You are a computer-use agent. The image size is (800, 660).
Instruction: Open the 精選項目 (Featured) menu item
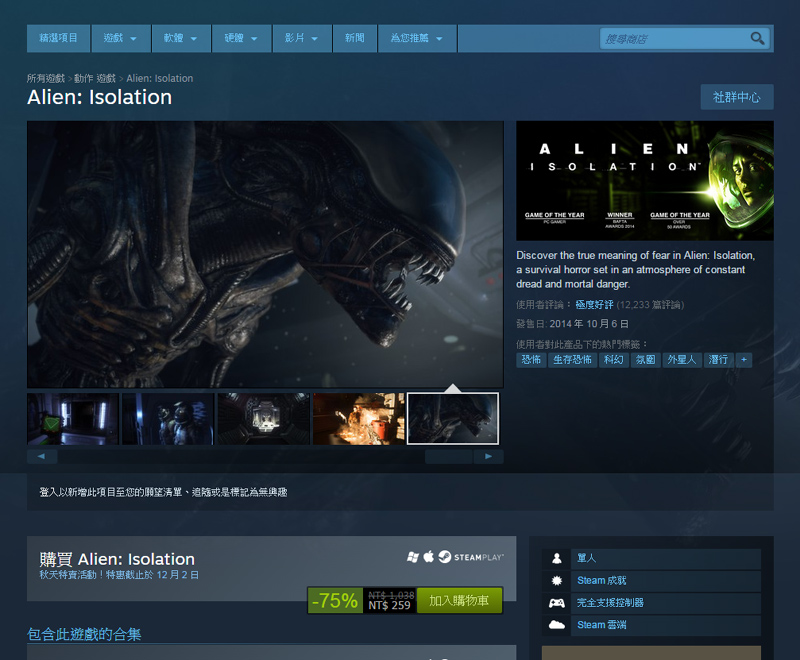[59, 39]
